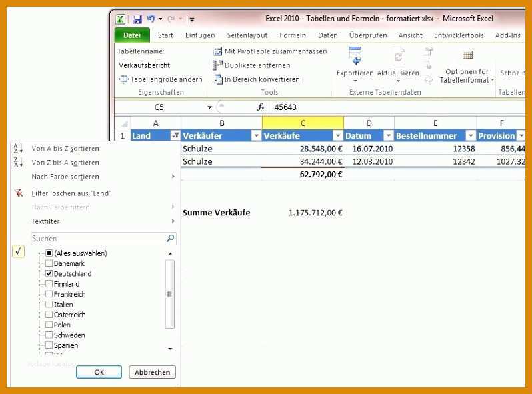The width and height of the screenshot is (532, 394).
Task: Check the Italien checkbox
Action: click(49, 305)
